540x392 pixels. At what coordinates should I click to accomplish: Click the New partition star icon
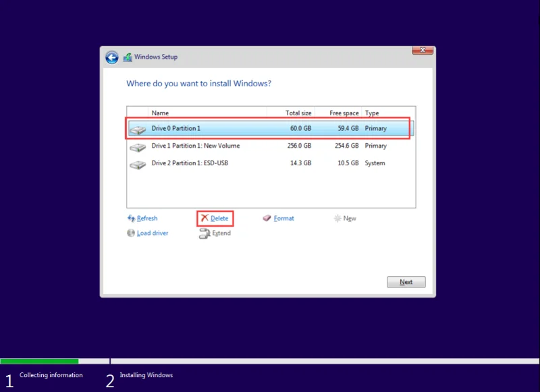tap(337, 218)
